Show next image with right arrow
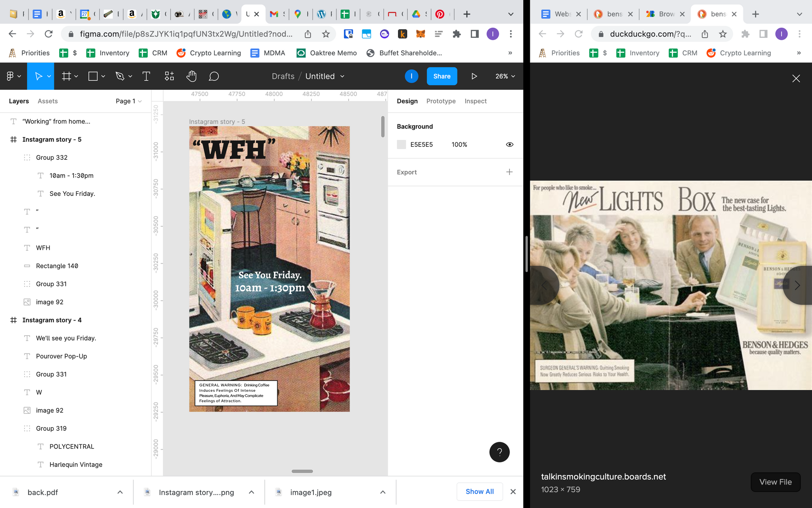This screenshot has width=812, height=508. coord(797,285)
